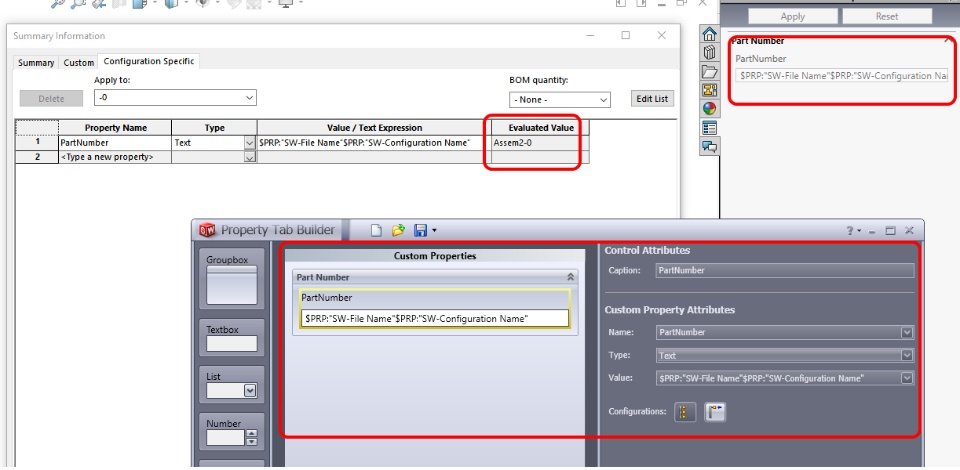960x470 pixels.
Task: Switch to the Custom tab
Action: [79, 62]
